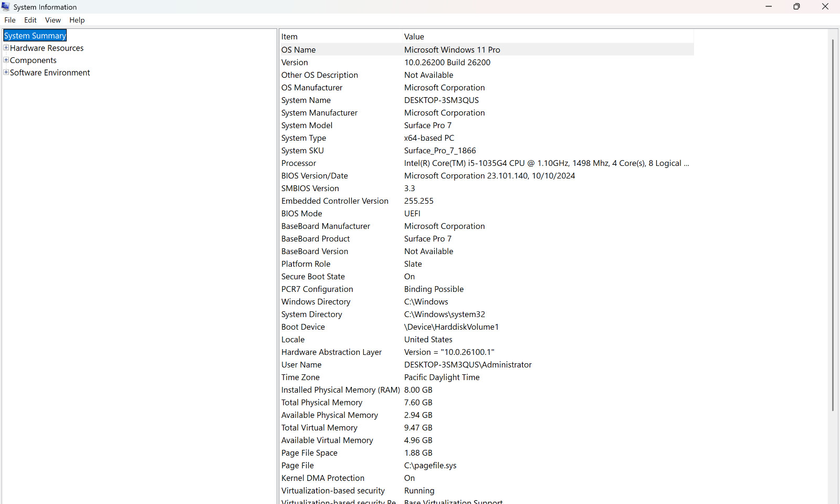
Task: Select the Kernel DMA Protection row
Action: coord(487,478)
